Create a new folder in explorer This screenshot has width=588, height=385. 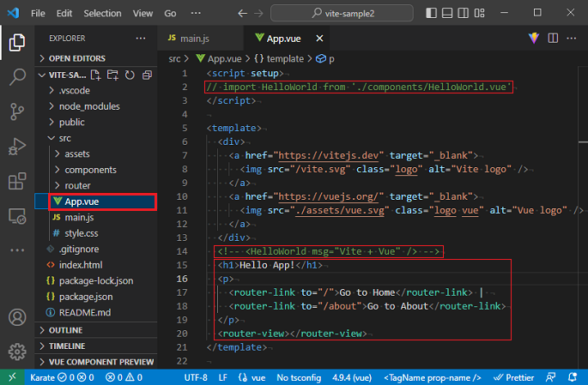pos(112,75)
